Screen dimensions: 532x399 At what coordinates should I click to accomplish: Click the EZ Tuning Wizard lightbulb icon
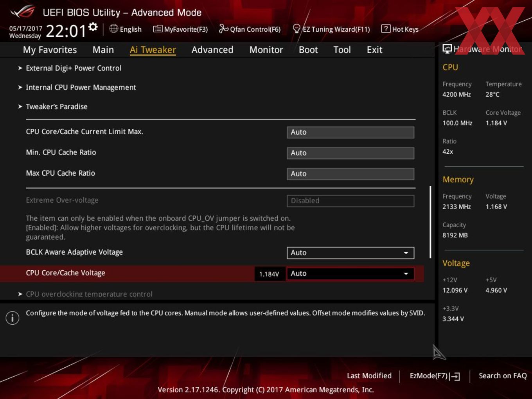[x=297, y=29]
